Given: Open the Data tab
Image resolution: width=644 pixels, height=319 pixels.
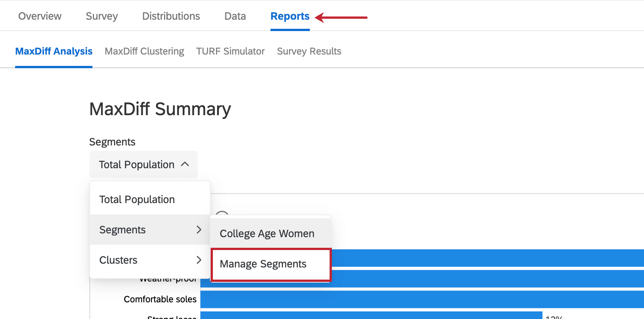Looking at the screenshot, I should 235,16.
